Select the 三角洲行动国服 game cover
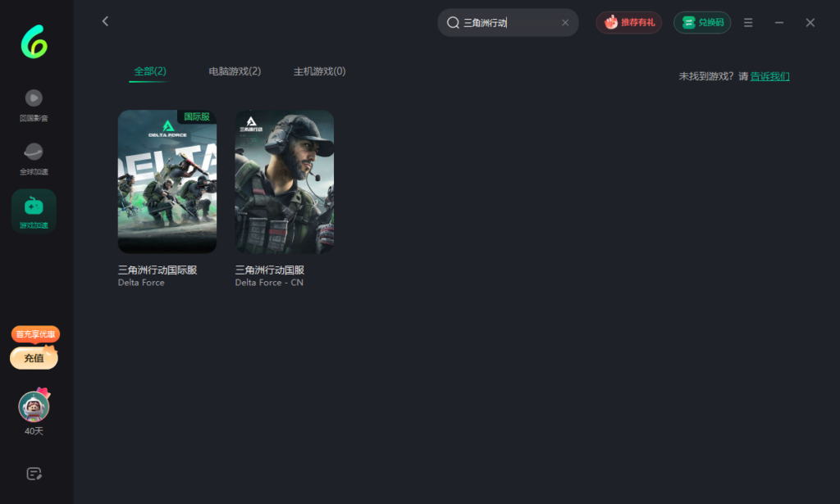The width and height of the screenshot is (840, 504). [x=285, y=182]
